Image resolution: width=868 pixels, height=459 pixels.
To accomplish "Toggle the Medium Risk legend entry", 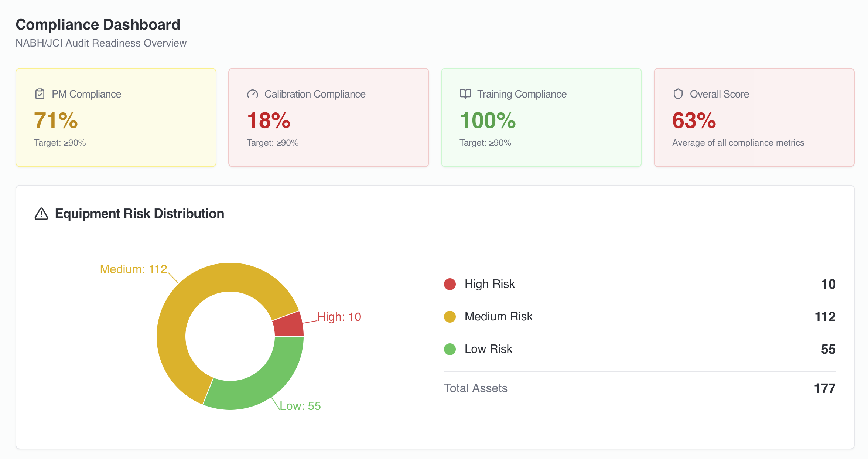I will point(499,316).
